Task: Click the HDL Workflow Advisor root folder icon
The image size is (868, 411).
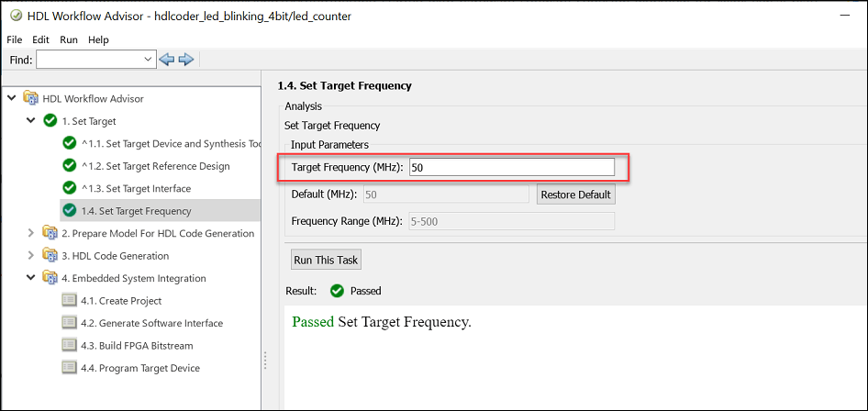Action: pyautogui.click(x=32, y=99)
